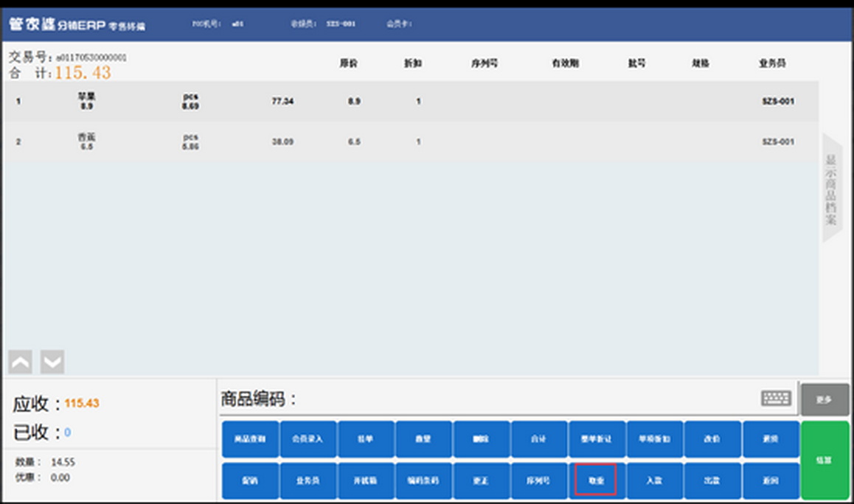The height and width of the screenshot is (504, 854).
Task: Expand the 显示商品档案 side panel
Action: (831, 189)
